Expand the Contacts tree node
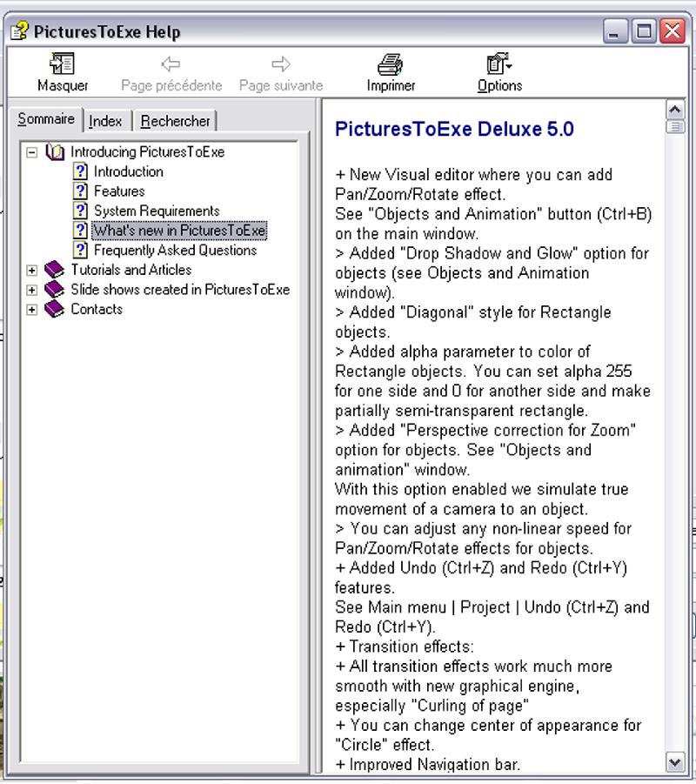 pyautogui.click(x=31, y=310)
